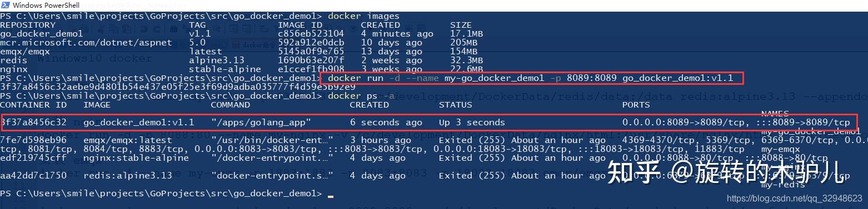Click the c856eb523104 image ID
Viewport: 868px width, 209px height.
311,34
